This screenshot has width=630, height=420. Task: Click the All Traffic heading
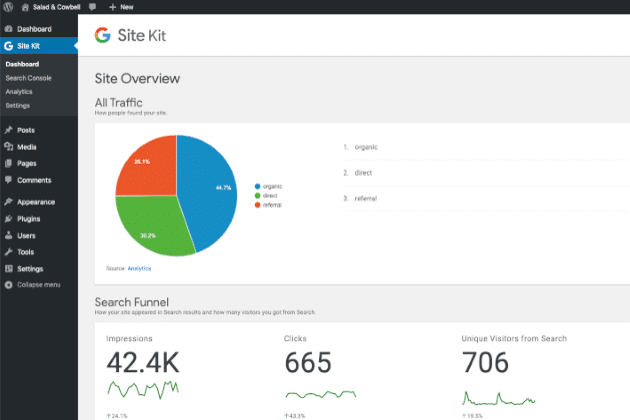coord(119,102)
